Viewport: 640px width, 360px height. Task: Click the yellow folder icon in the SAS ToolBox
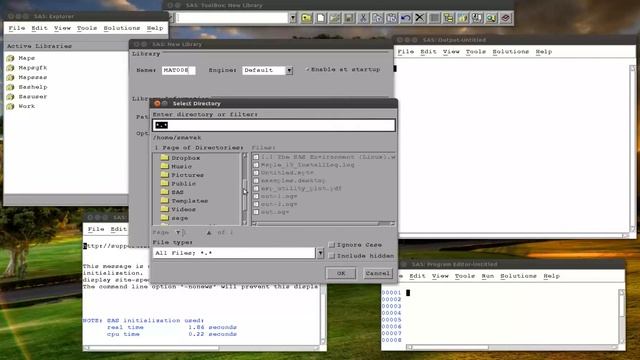point(307,18)
